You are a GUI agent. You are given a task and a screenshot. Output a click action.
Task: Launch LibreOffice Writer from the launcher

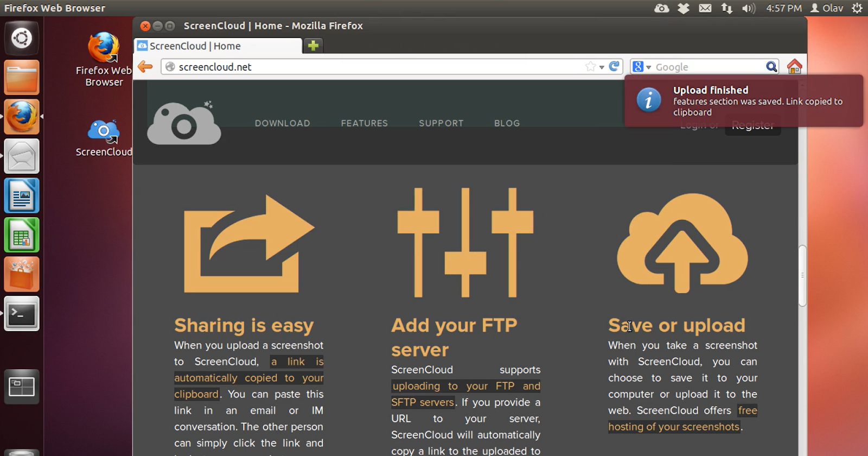[22, 195]
